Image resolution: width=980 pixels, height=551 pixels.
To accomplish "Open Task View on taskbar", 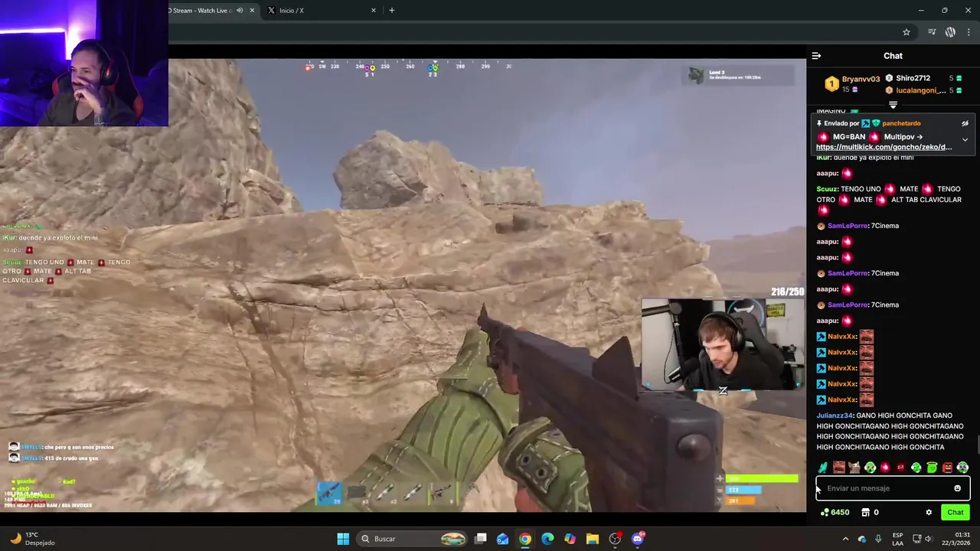I will click(480, 539).
